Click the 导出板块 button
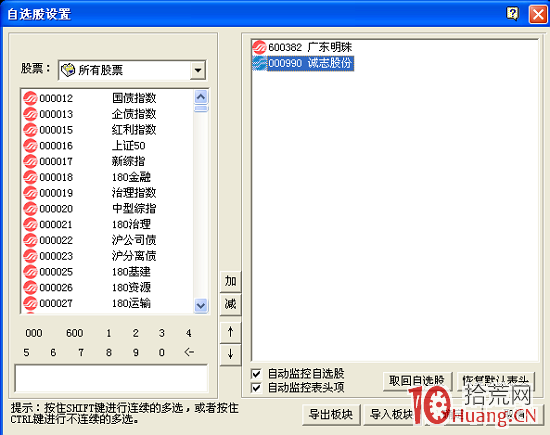Screen dimensions: 550x435 coord(331,415)
